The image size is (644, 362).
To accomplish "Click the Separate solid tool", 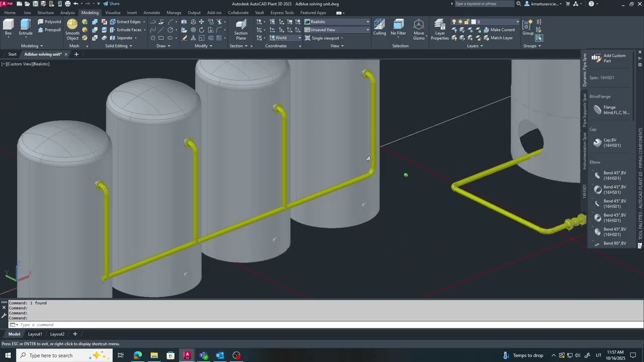I will (x=121, y=38).
